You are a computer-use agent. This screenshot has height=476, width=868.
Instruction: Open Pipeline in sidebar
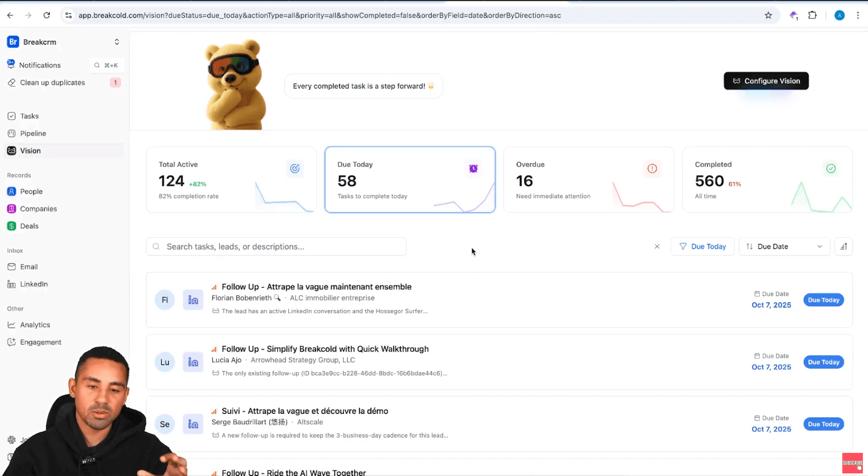click(x=33, y=134)
